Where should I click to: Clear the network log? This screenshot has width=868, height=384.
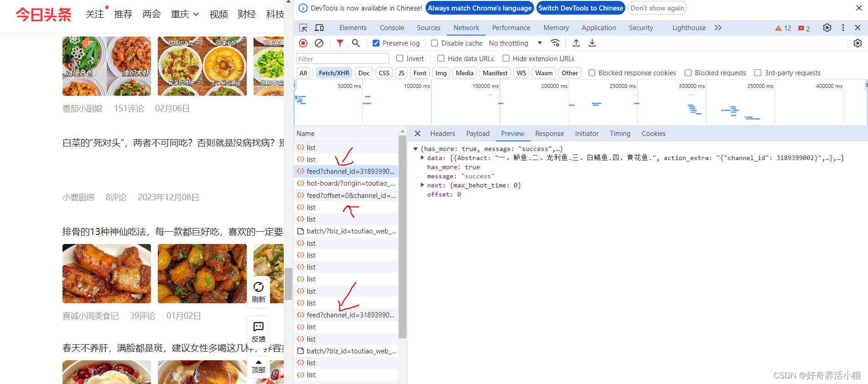tap(319, 43)
